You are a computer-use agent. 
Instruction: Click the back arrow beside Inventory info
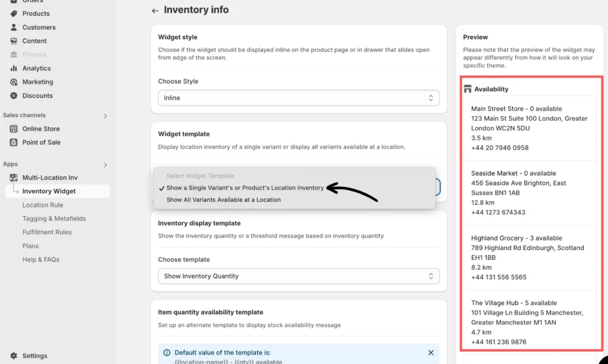[x=155, y=11]
